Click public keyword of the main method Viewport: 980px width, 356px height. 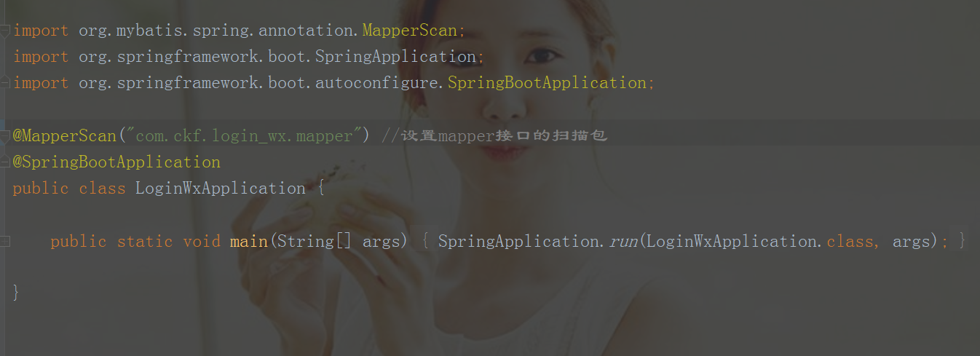79,241
